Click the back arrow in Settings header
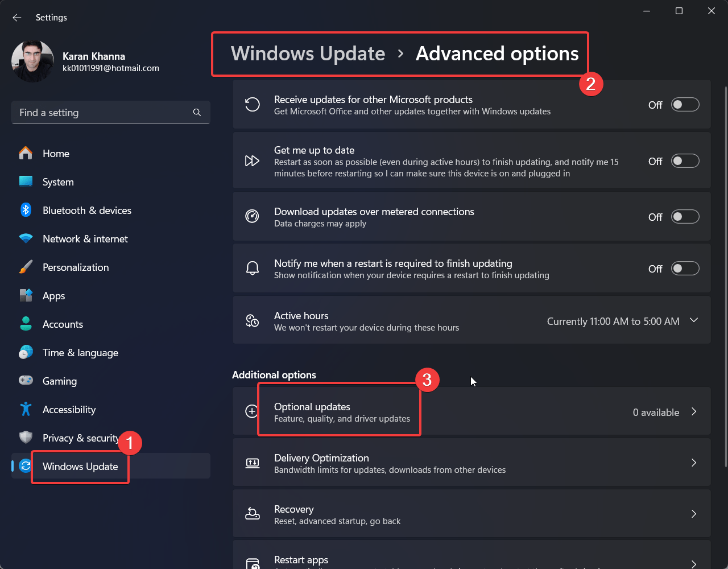Screen dimensions: 728x569 [17, 18]
